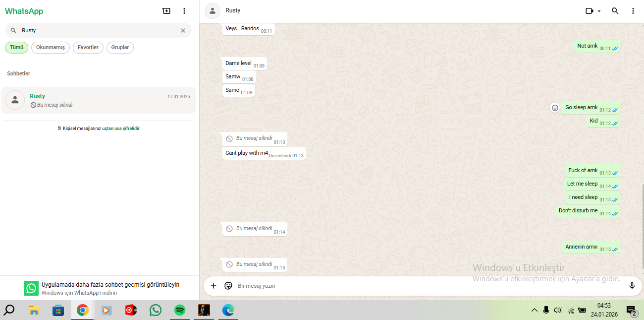Click the search field containing Rusty
Screen dimensions: 644x320
[x=98, y=30]
